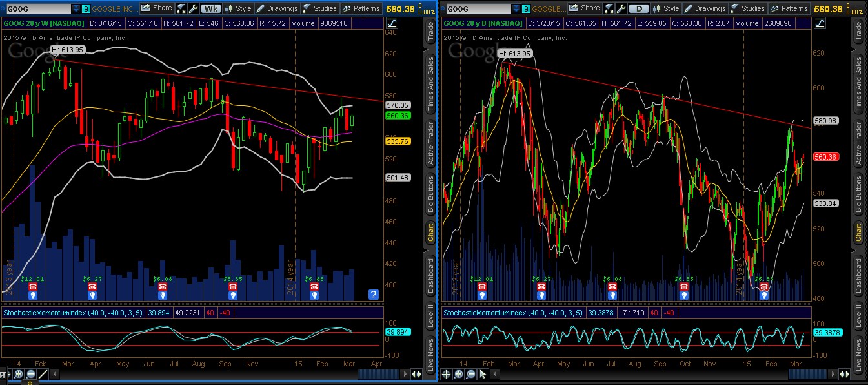Open Studies menu on weekly chart
Viewport: 868px width, 385px height.
click(x=319, y=8)
